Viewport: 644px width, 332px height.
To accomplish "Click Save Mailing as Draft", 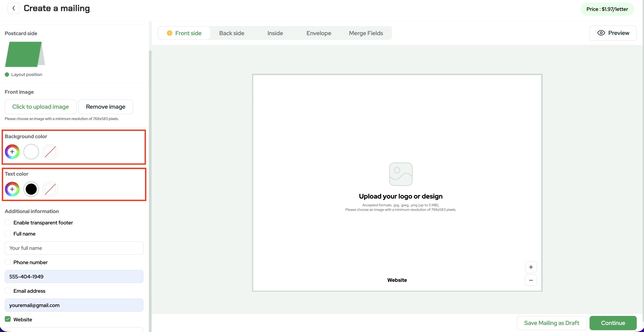I will pos(551,323).
